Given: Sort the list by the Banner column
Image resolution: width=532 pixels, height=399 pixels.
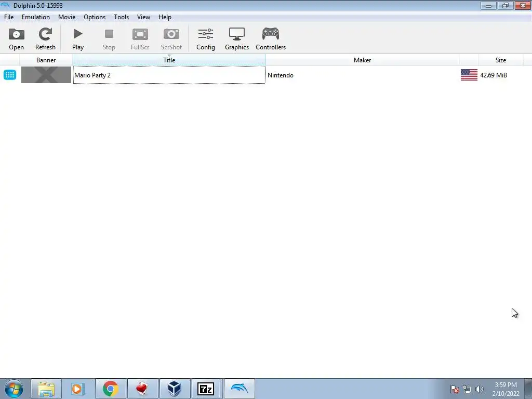Looking at the screenshot, I should click(x=46, y=60).
